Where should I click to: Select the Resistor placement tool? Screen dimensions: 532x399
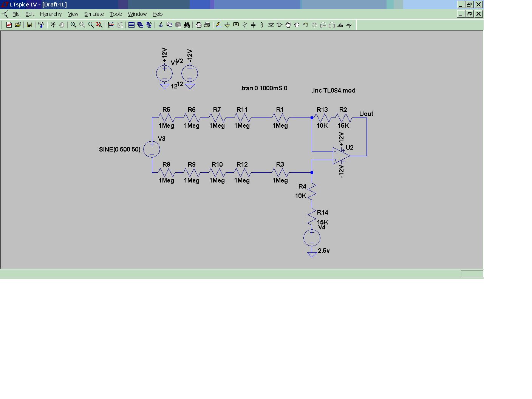click(x=245, y=25)
